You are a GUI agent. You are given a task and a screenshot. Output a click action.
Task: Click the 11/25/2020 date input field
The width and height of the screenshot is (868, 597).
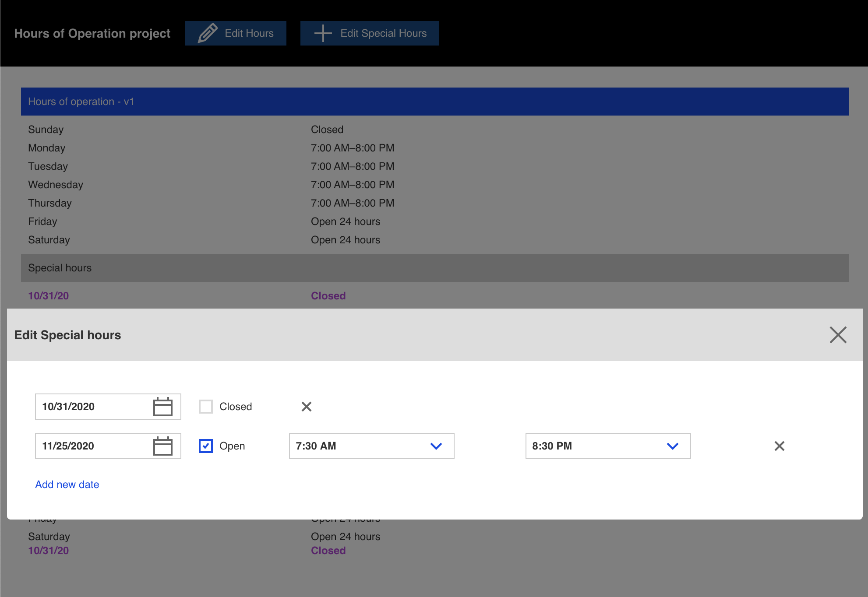(92, 446)
